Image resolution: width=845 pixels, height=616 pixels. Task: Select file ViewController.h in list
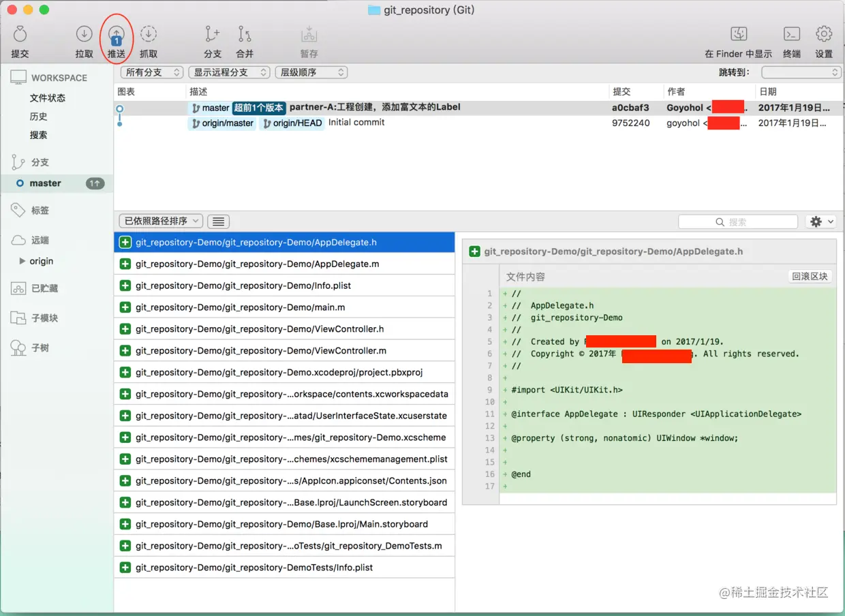(284, 329)
